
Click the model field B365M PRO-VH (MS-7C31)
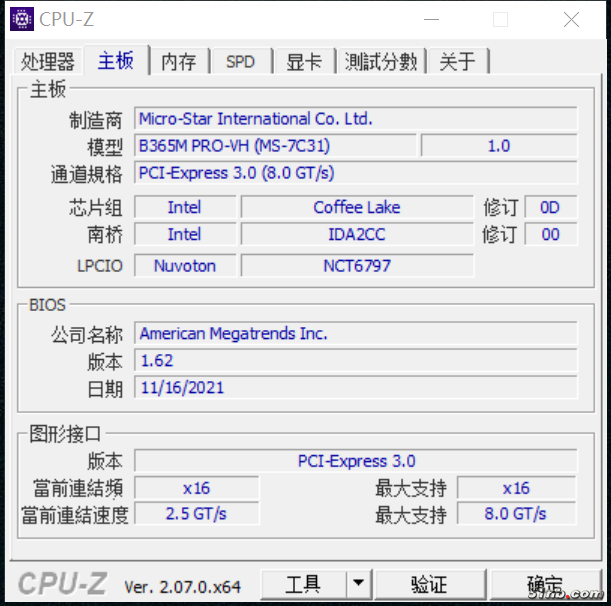[275, 146]
